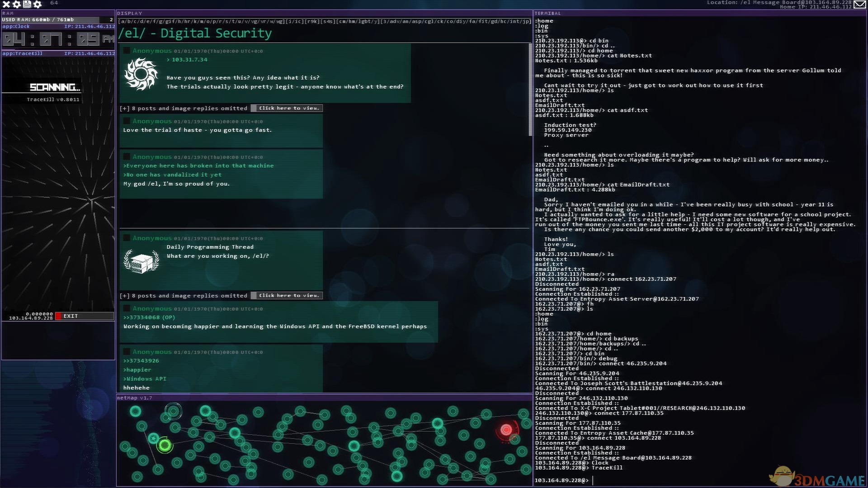Click the terminal command input prompt
868x488 pixels.
[678, 480]
